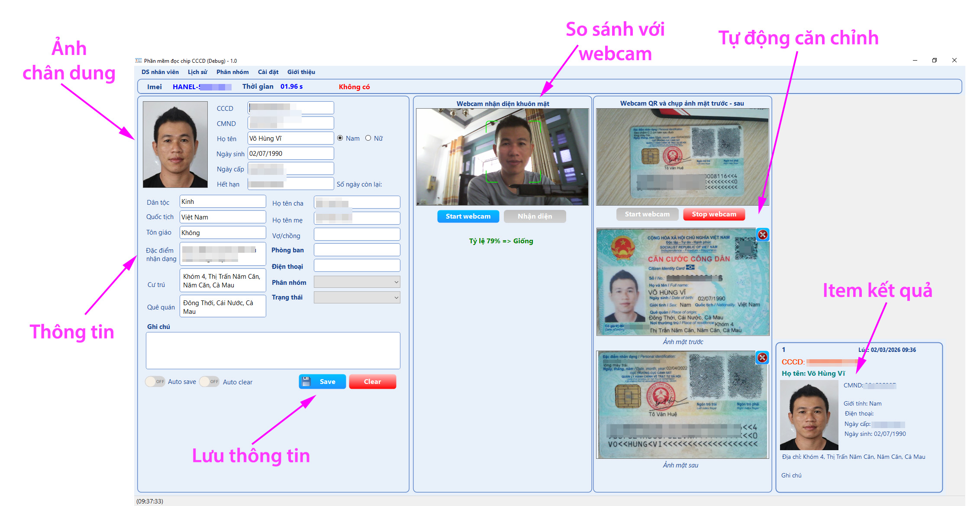The height and width of the screenshot is (506, 980).
Task: Enable the Auto clear switch
Action: pos(210,381)
